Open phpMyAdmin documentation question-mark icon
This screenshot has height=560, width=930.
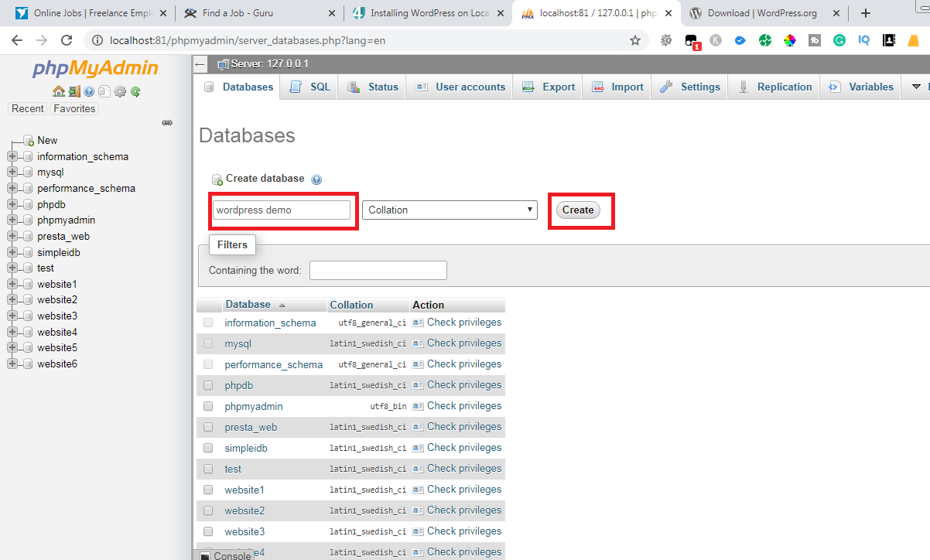[89, 91]
